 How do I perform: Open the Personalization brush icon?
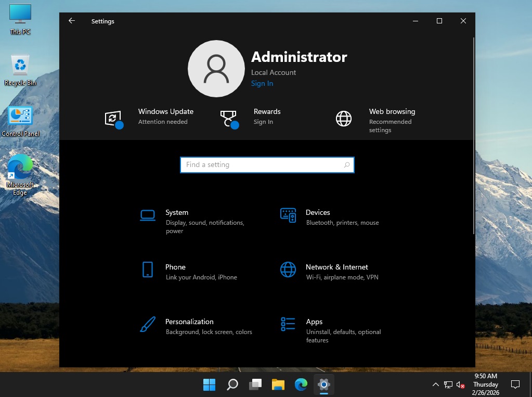pyautogui.click(x=148, y=325)
